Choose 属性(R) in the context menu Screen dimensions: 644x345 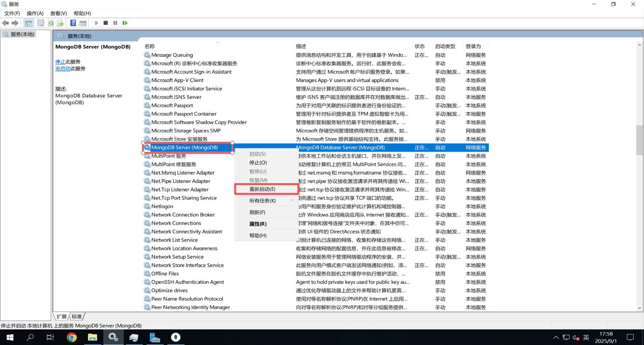(266, 224)
